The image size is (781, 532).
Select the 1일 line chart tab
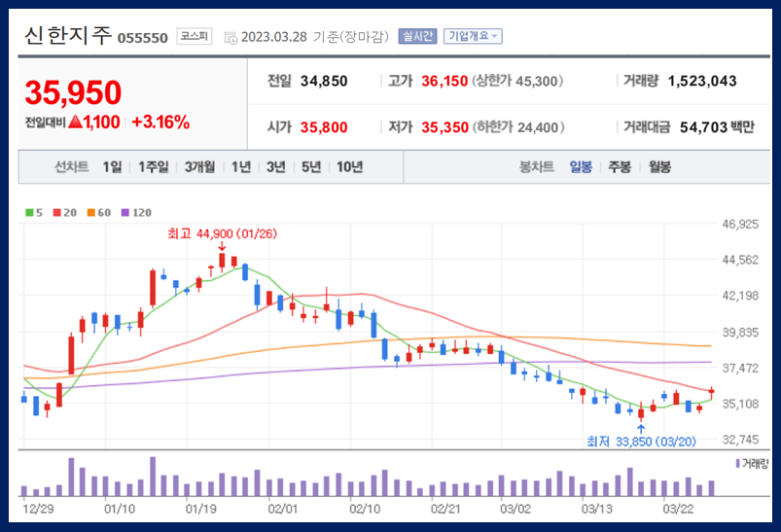point(112,167)
